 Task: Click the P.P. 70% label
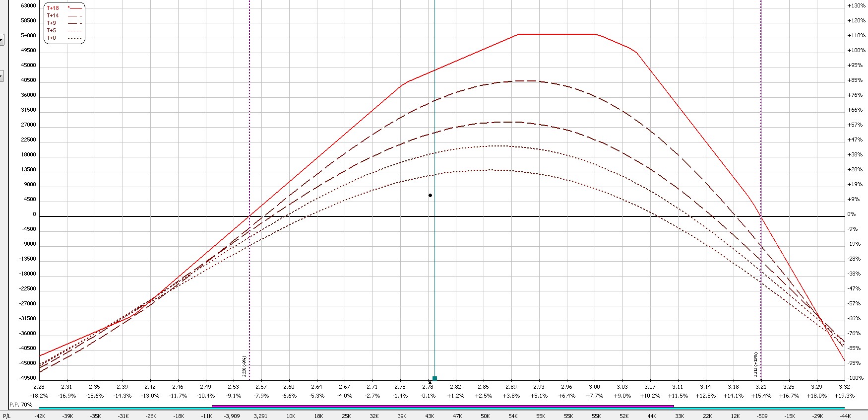click(21, 405)
